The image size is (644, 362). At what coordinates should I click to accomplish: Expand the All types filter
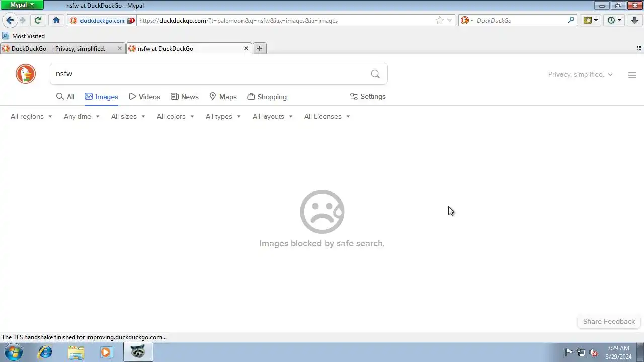pos(223,116)
